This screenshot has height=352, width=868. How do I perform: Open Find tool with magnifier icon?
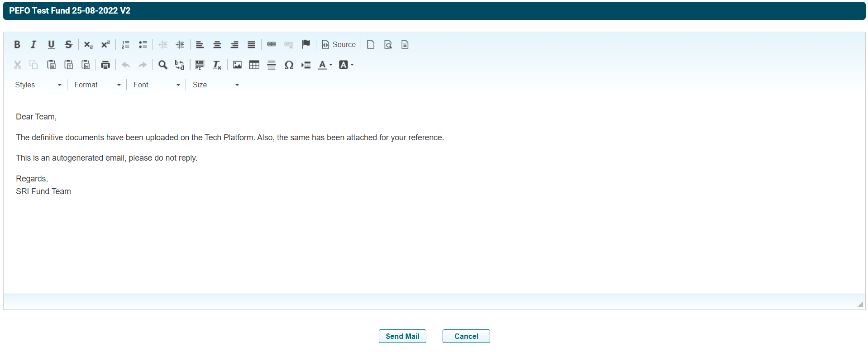click(162, 65)
